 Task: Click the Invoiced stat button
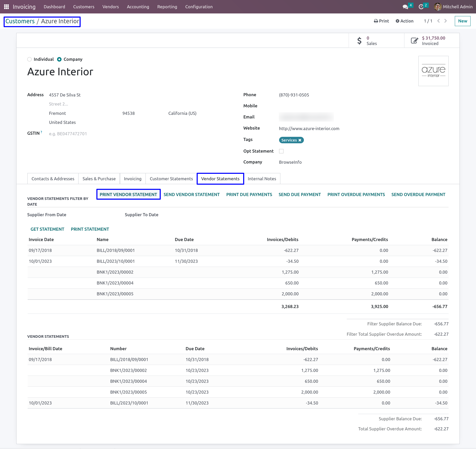pyautogui.click(x=432, y=41)
